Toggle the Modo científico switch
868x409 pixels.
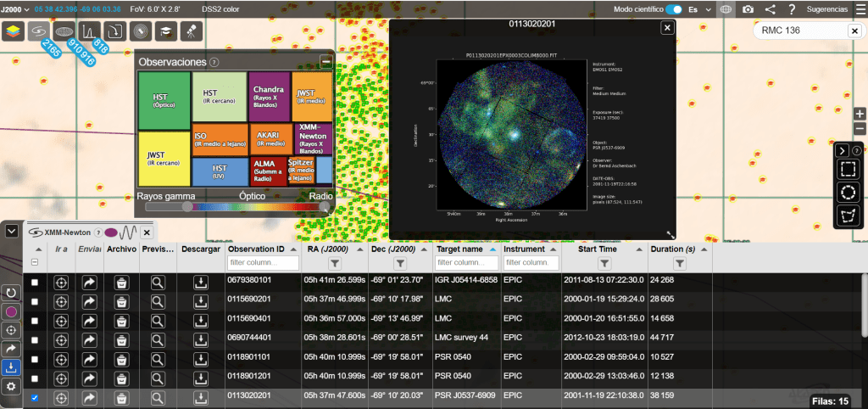pyautogui.click(x=675, y=9)
